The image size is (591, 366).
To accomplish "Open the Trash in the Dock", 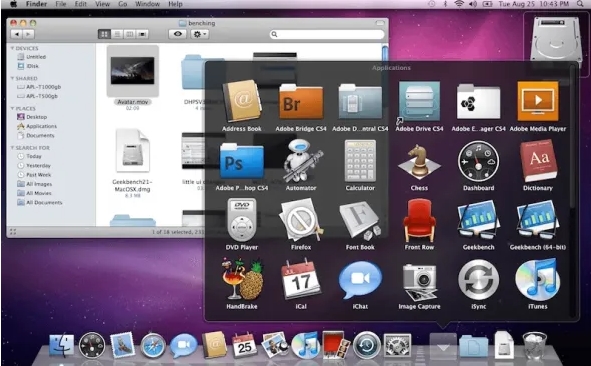I will 534,345.
